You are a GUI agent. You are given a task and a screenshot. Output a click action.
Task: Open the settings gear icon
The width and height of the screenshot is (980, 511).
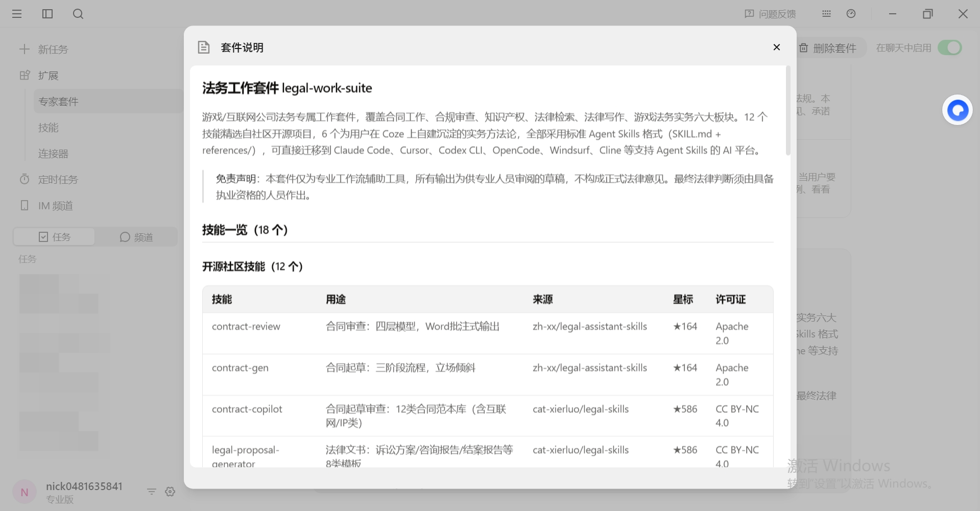170,492
